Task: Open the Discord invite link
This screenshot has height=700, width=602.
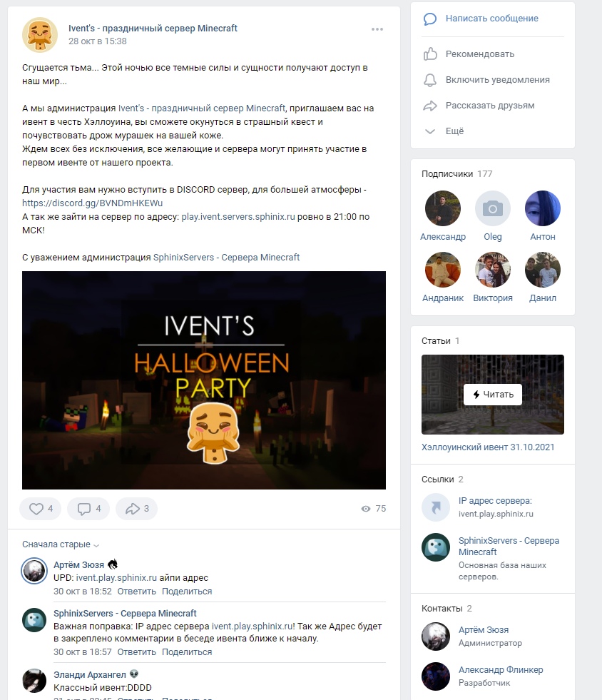Action: tap(93, 203)
